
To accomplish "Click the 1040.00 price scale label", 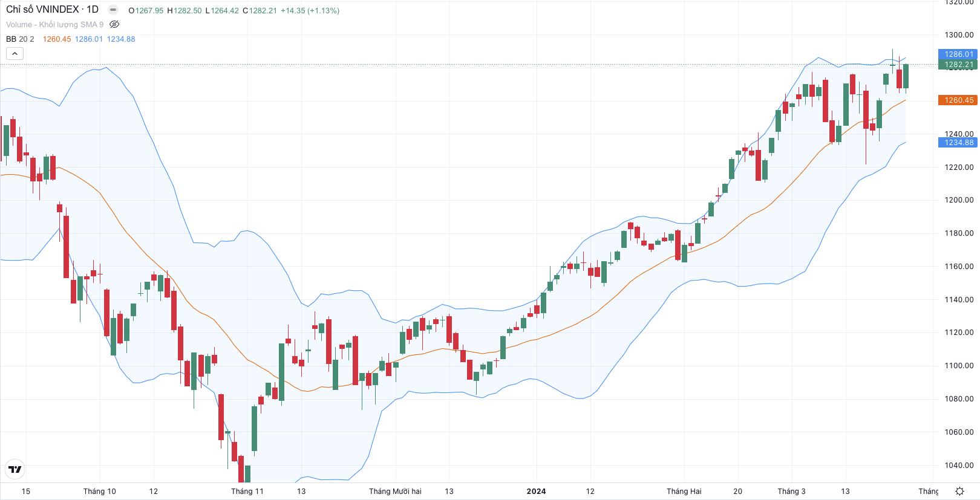I will pyautogui.click(x=959, y=466).
